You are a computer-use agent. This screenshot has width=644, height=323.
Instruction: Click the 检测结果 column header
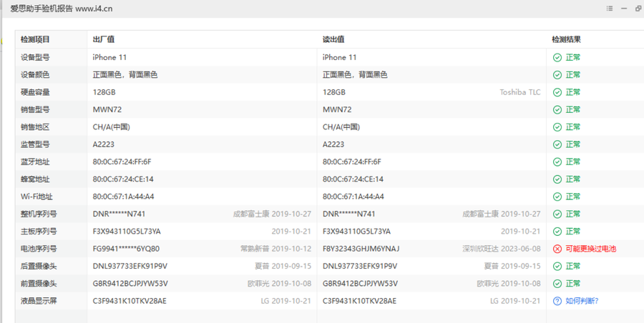(566, 39)
